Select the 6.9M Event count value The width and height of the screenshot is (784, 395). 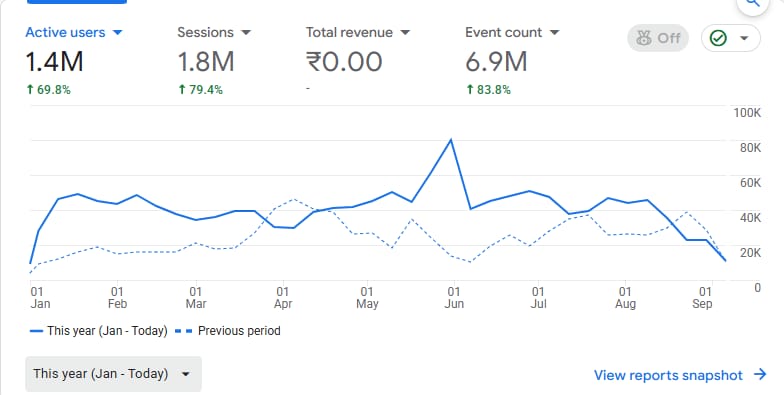(496, 62)
